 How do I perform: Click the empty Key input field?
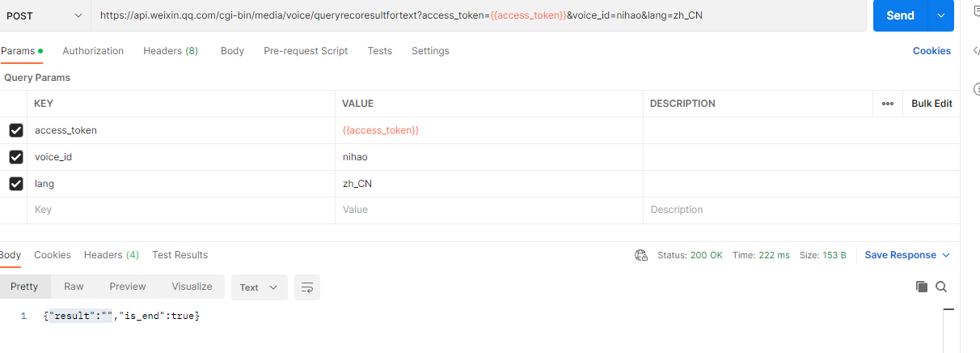point(182,210)
